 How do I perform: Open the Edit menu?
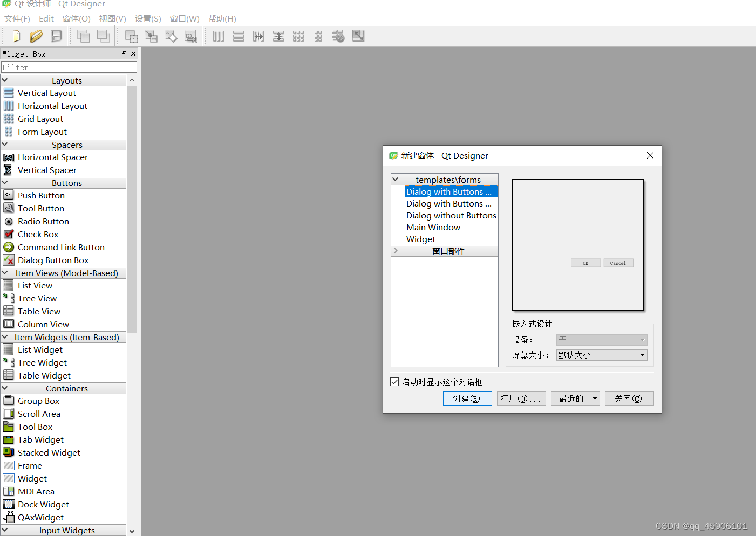click(46, 19)
